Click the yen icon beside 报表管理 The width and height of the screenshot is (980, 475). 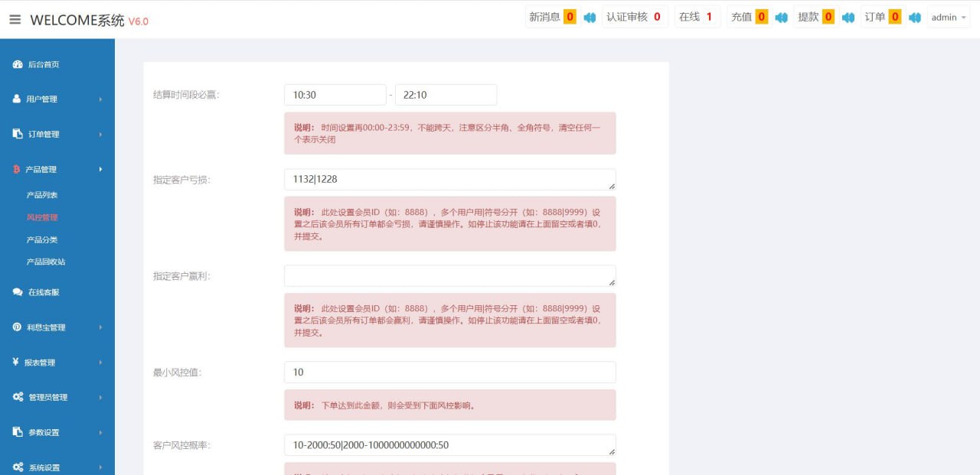tap(16, 362)
